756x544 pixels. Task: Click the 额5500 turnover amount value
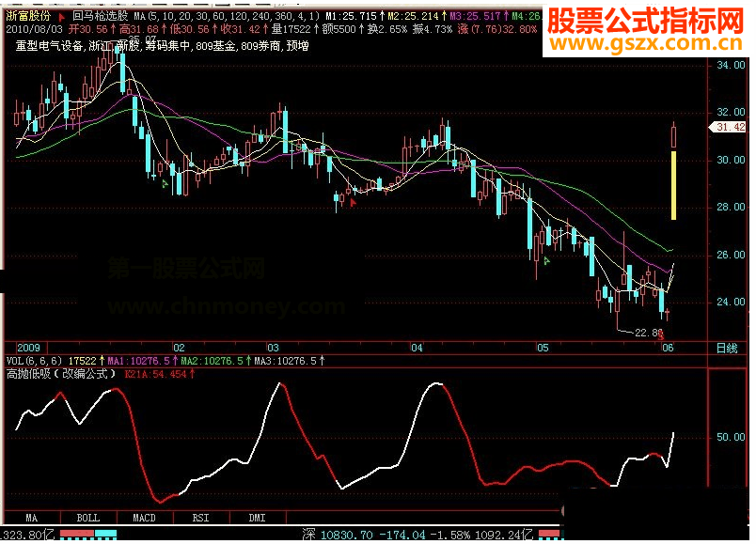[x=343, y=29]
